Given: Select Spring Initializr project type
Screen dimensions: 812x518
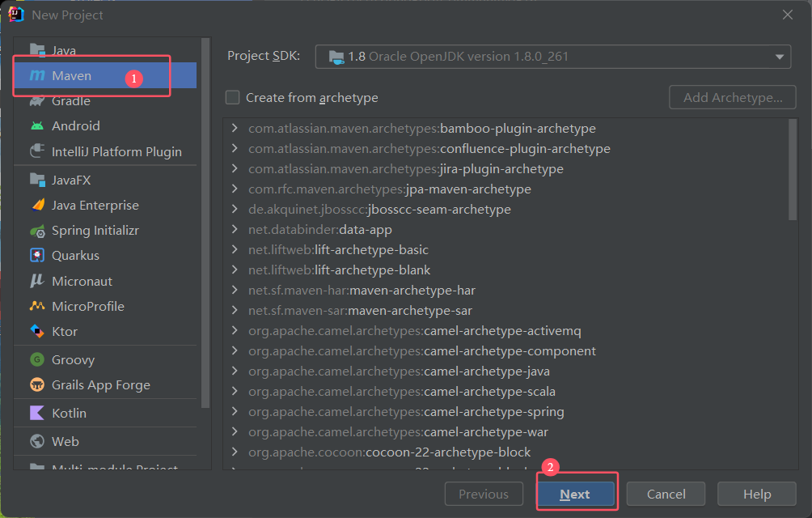Looking at the screenshot, I should [x=95, y=231].
